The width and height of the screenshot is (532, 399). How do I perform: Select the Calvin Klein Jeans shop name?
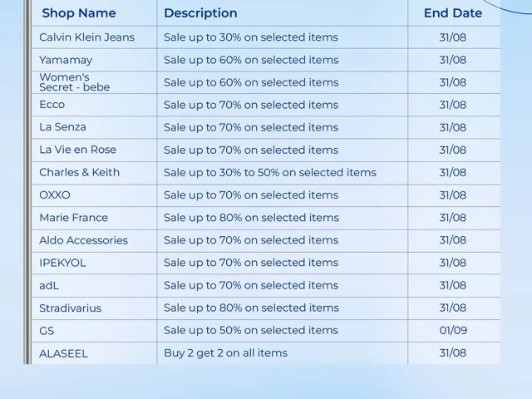[x=86, y=37]
